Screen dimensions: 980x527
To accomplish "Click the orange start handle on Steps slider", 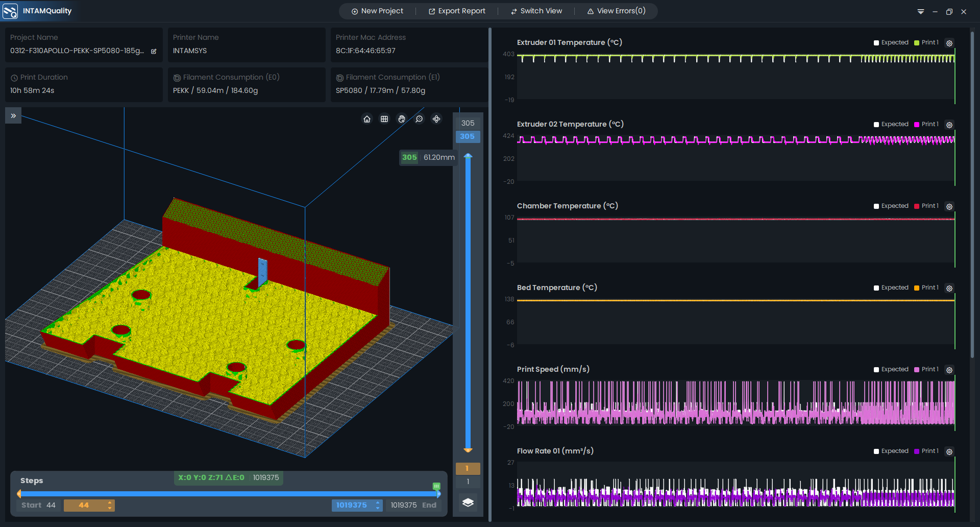I will pos(19,494).
